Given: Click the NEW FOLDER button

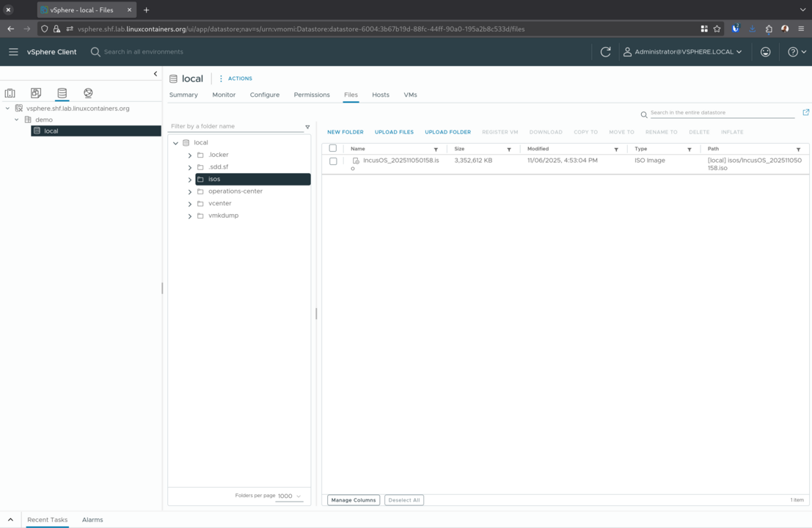Looking at the screenshot, I should 345,132.
